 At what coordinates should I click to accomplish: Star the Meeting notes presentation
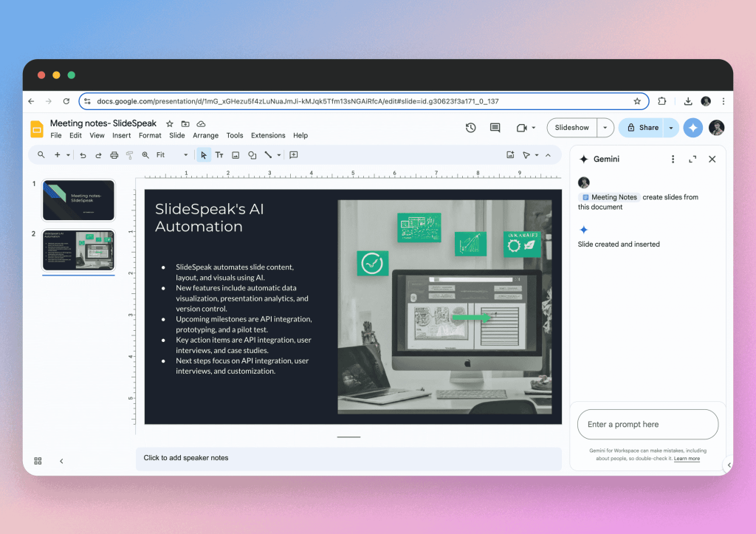click(170, 124)
